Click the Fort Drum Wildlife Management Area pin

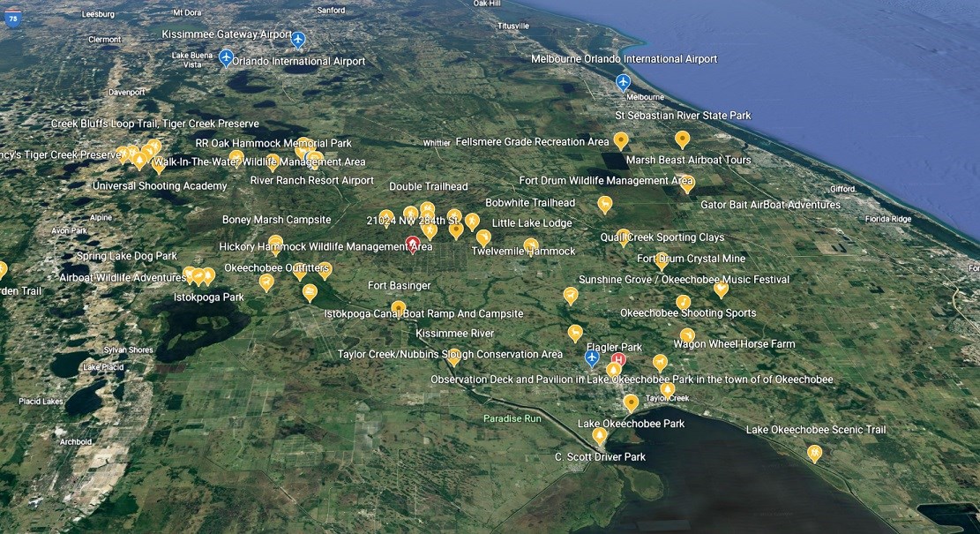(x=687, y=184)
